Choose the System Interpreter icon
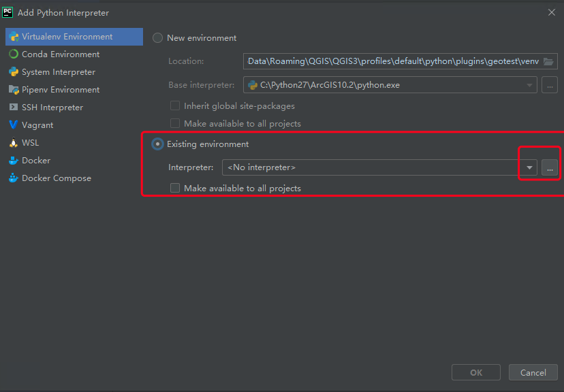 coord(14,72)
